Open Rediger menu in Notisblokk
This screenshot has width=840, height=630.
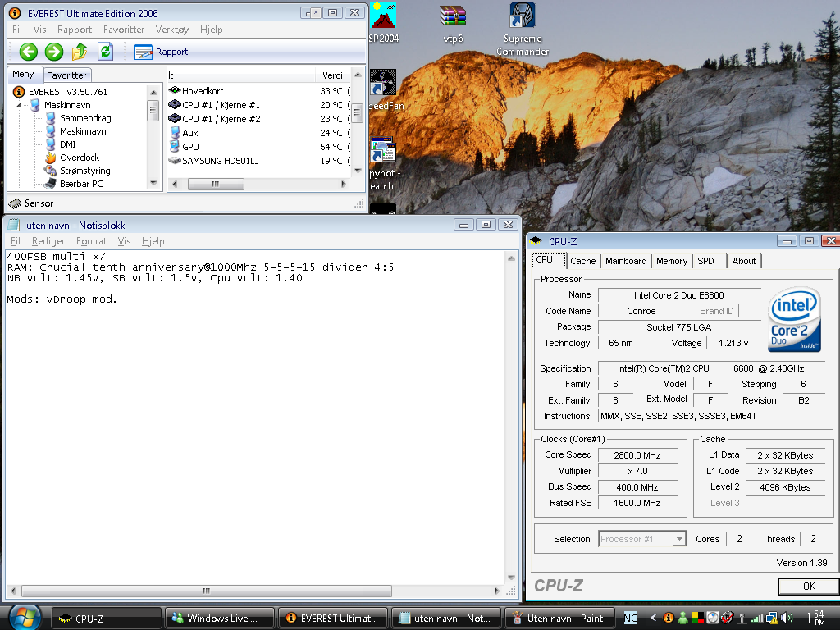pos(48,241)
